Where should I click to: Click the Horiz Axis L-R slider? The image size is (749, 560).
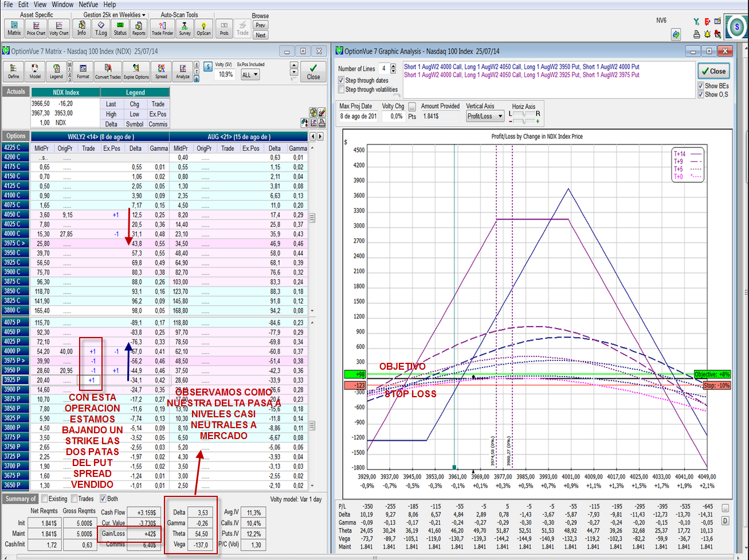pos(524,114)
